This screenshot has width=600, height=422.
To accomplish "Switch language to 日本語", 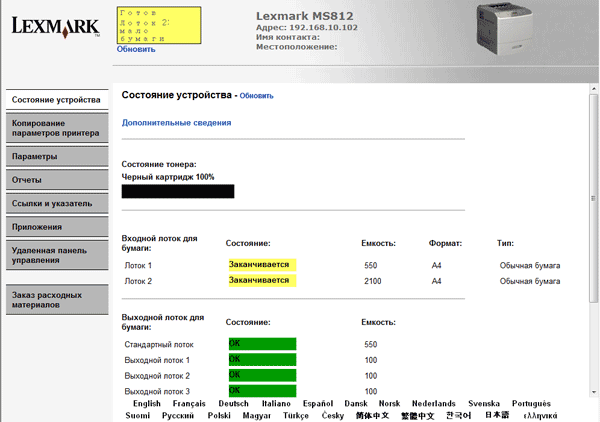I will [497, 415].
